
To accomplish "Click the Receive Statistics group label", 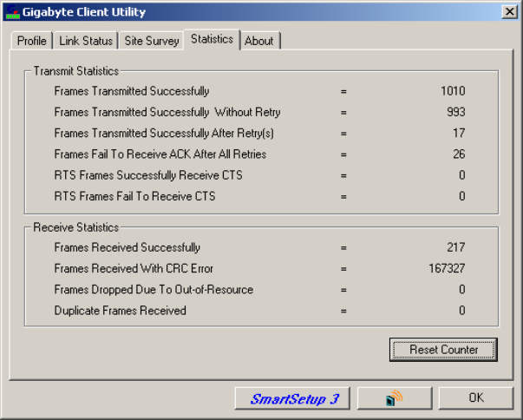I will [x=76, y=227].
